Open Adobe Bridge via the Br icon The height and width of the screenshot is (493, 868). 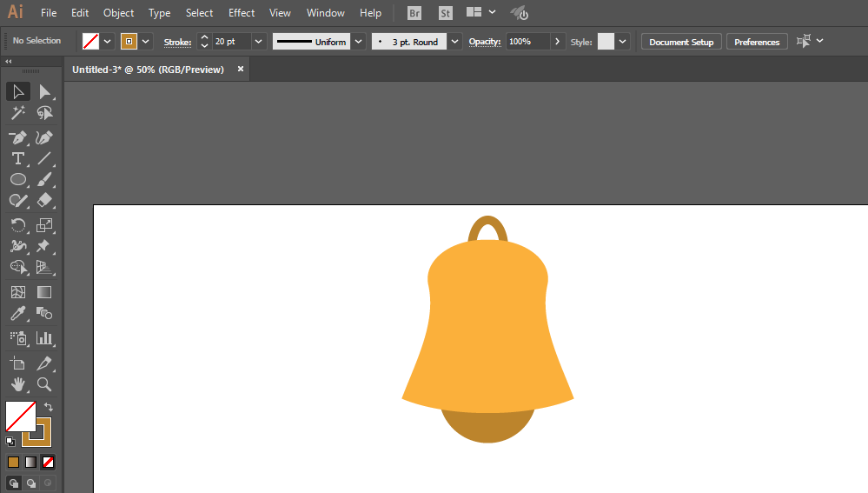coord(414,13)
